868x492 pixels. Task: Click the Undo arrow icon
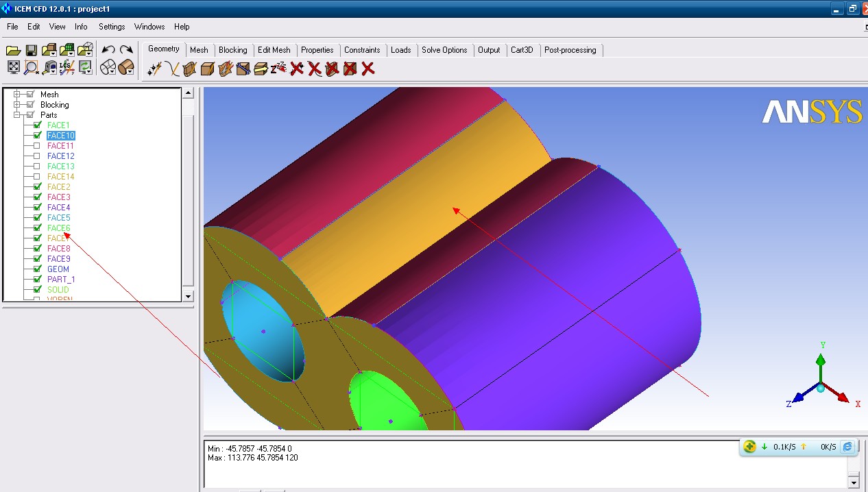coord(108,50)
